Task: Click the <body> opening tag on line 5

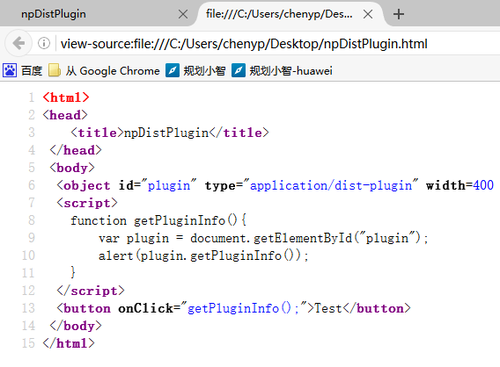Action: [72, 168]
